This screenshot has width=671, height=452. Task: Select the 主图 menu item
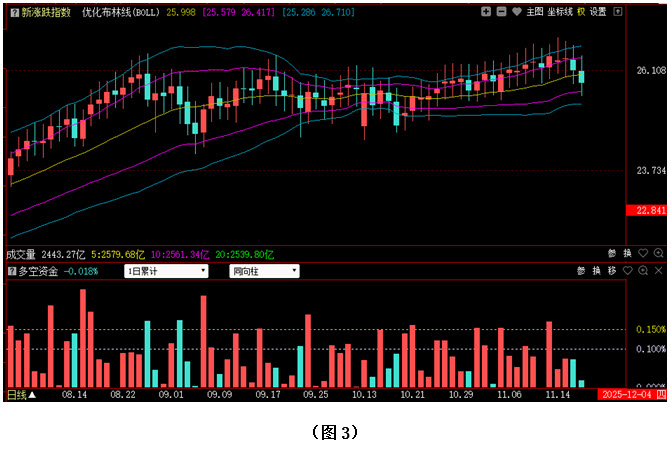534,12
